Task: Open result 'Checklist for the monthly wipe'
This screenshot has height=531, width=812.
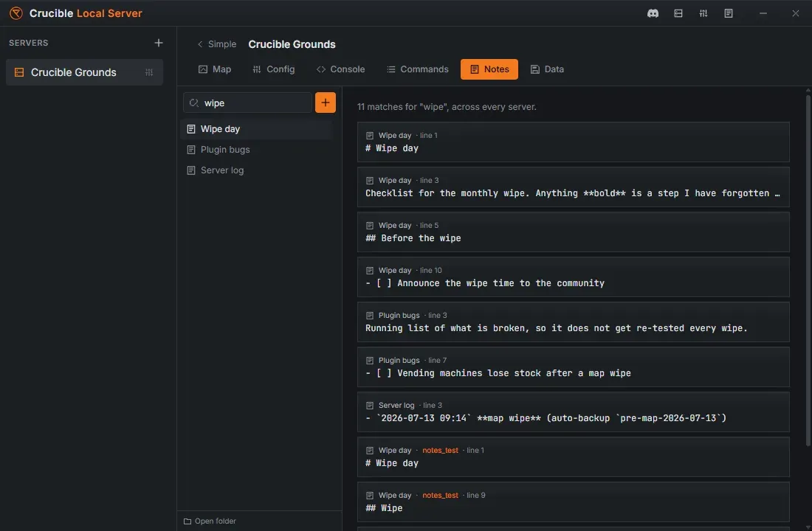Action: pyautogui.click(x=574, y=187)
